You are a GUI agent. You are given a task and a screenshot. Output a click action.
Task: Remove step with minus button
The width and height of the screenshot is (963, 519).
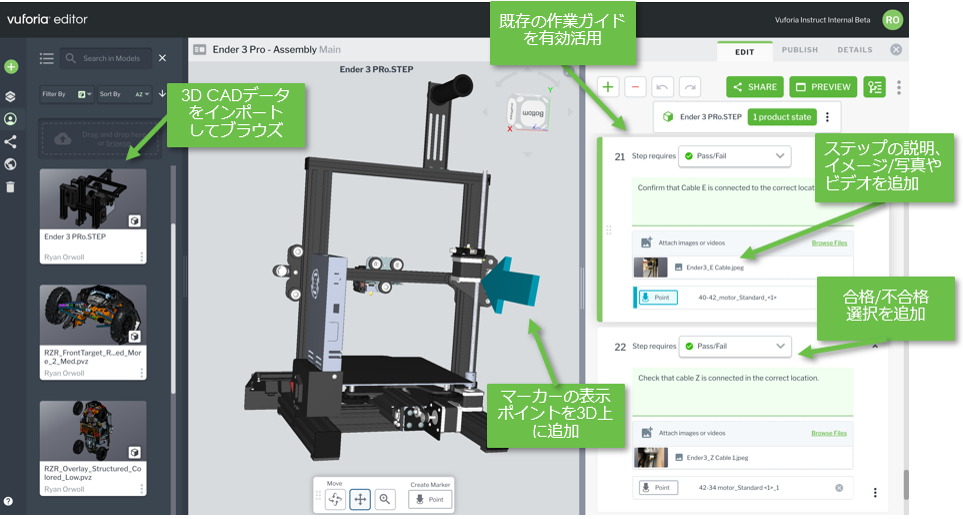point(636,87)
